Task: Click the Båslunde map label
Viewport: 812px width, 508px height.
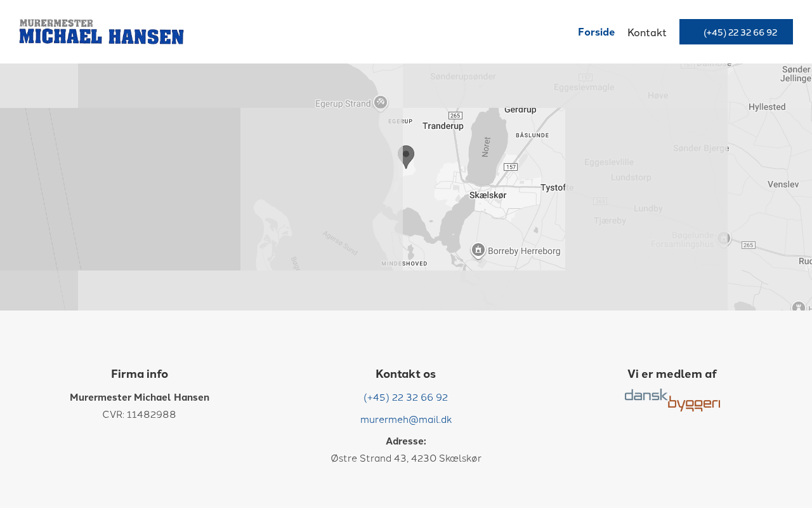Action: [532, 135]
